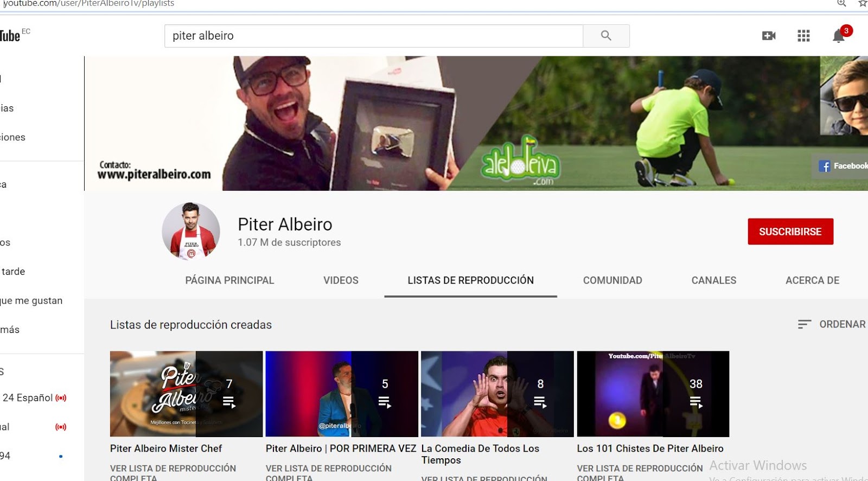Open the YouTube apps grid icon
The width and height of the screenshot is (868, 481).
[803, 36]
